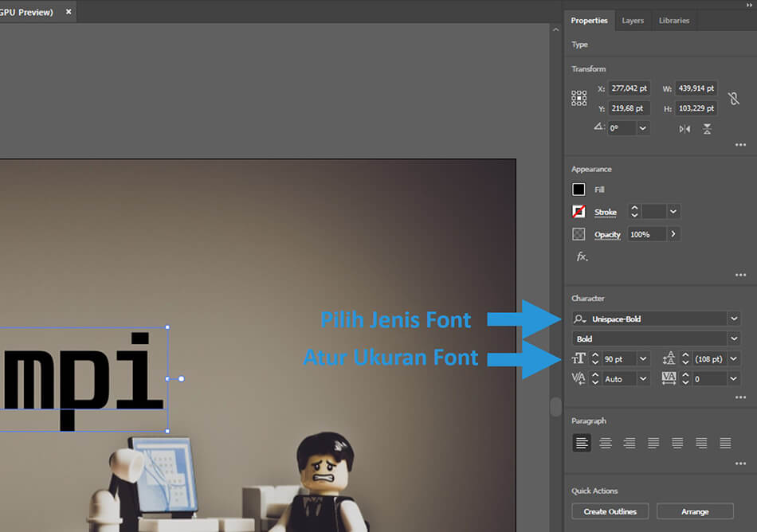This screenshot has height=532, width=757.
Task: Click the Stroke none swatch
Action: point(579,211)
